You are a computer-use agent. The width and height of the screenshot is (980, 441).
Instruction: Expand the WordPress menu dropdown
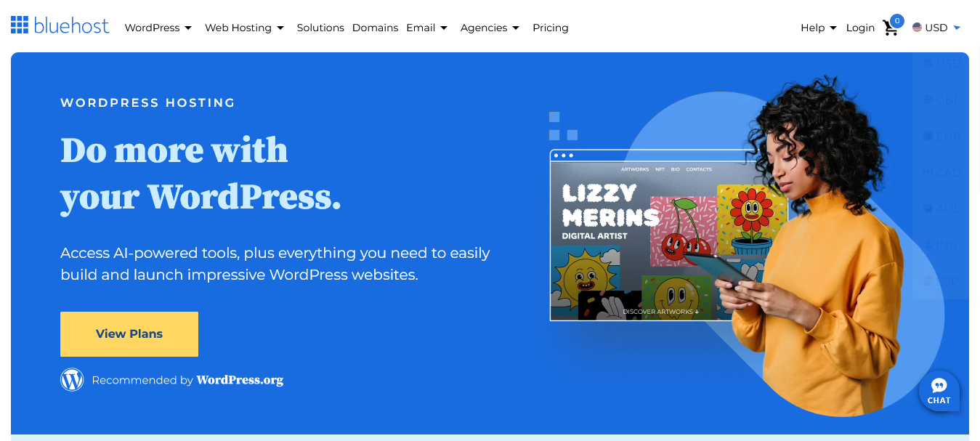158,28
